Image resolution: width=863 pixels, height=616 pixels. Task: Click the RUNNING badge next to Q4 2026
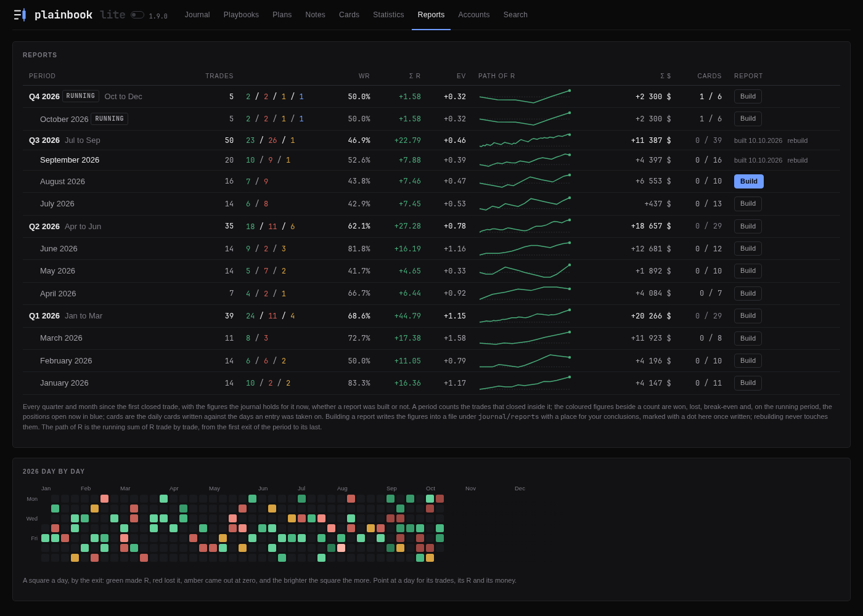pyautogui.click(x=81, y=96)
